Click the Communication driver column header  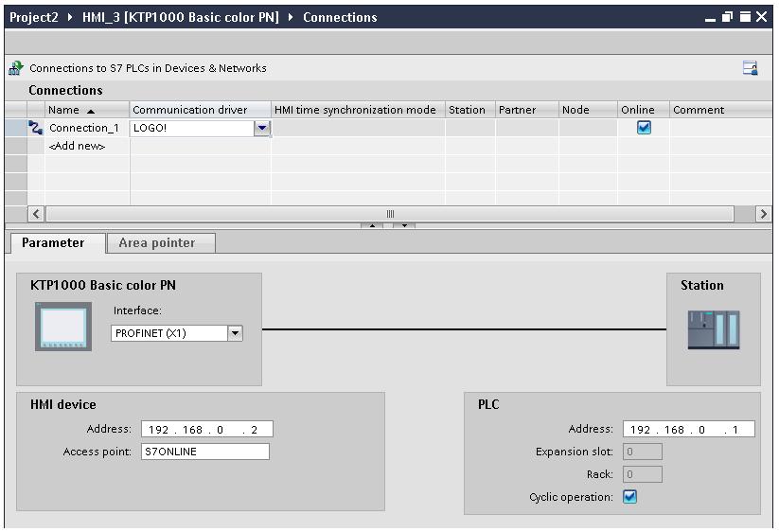point(201,110)
